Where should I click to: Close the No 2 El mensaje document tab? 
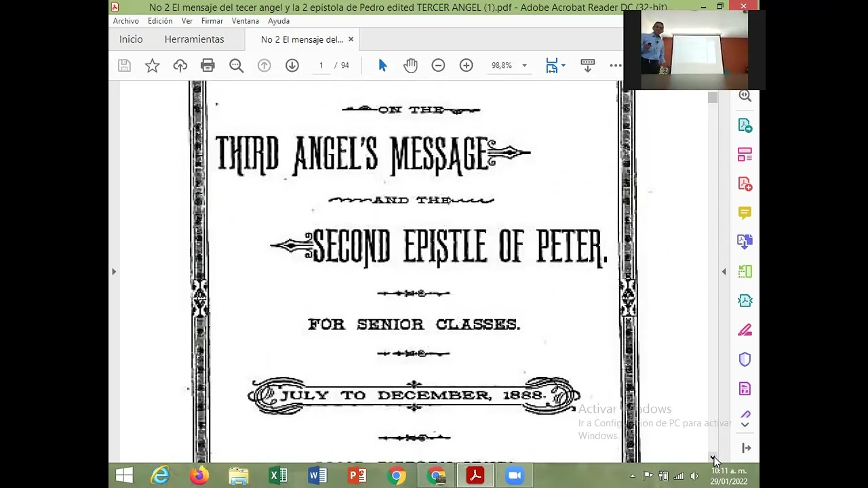click(x=351, y=39)
